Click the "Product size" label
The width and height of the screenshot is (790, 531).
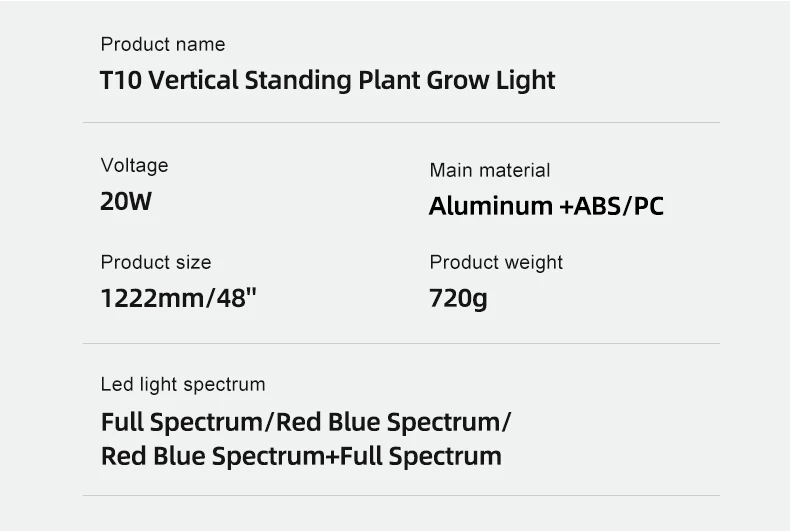click(x=156, y=263)
